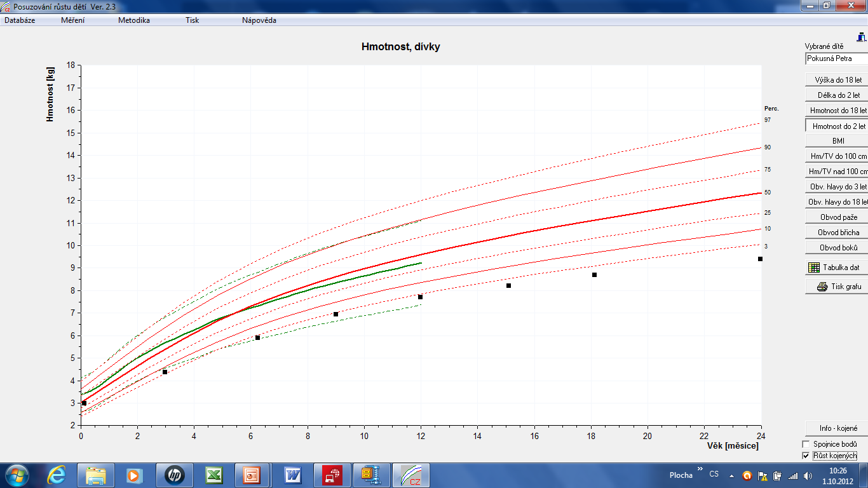Image resolution: width=868 pixels, height=488 pixels.
Task: Show Hm/TV nad 100 cm chart
Action: pyautogui.click(x=836, y=172)
